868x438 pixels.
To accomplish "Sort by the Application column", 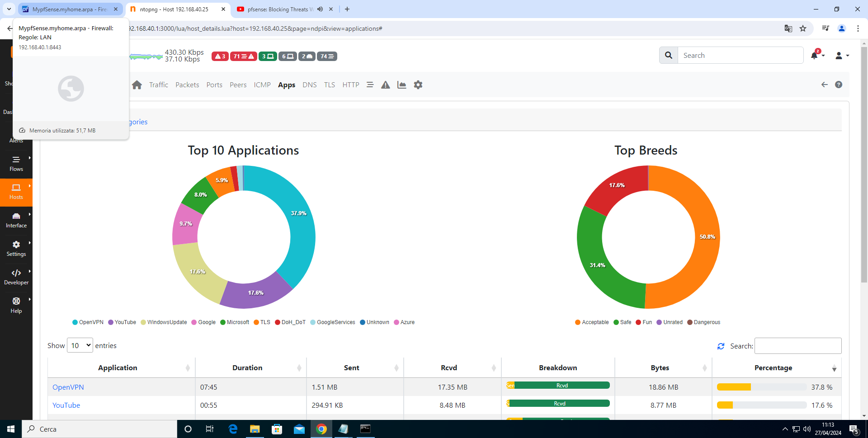I will [121, 368].
